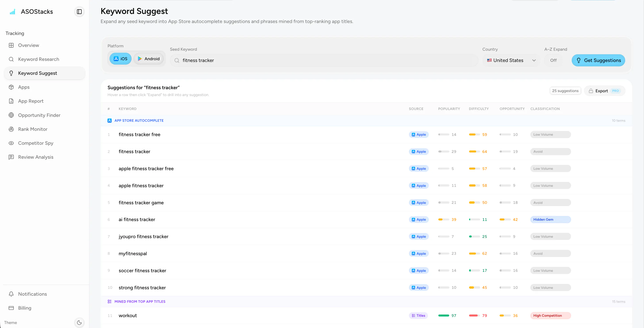This screenshot has width=644, height=328.
Task: Click the CLASSIFICATION column header
Action: 545,109
